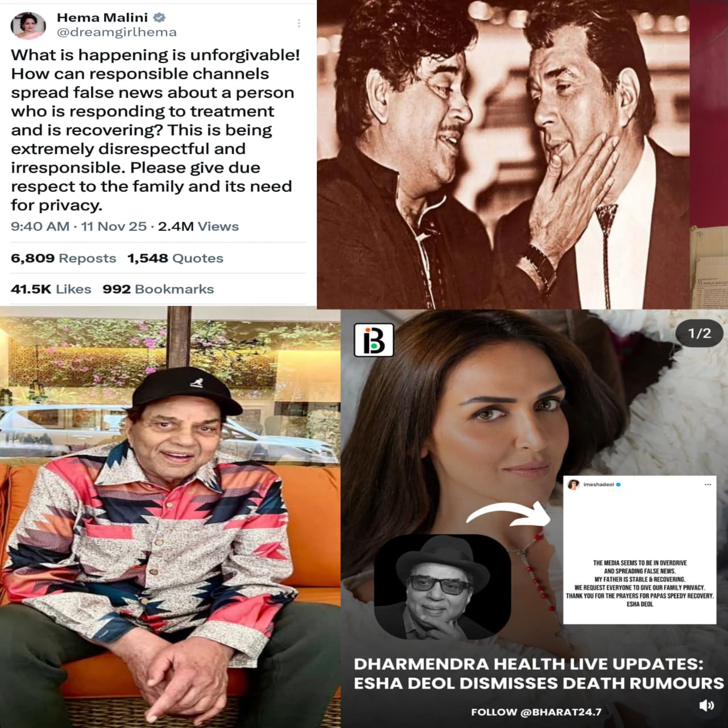Image resolution: width=728 pixels, height=728 pixels.
Task: Click the 1/2 slide counter badge
Action: coord(700,333)
